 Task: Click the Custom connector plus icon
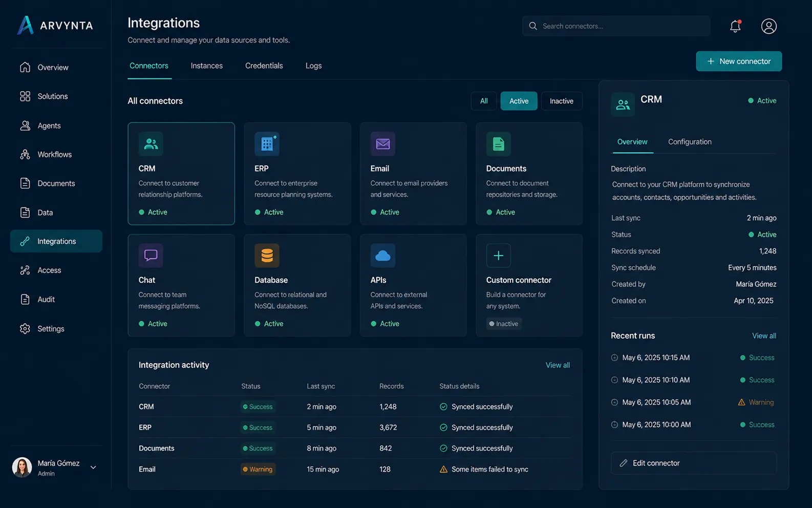498,256
